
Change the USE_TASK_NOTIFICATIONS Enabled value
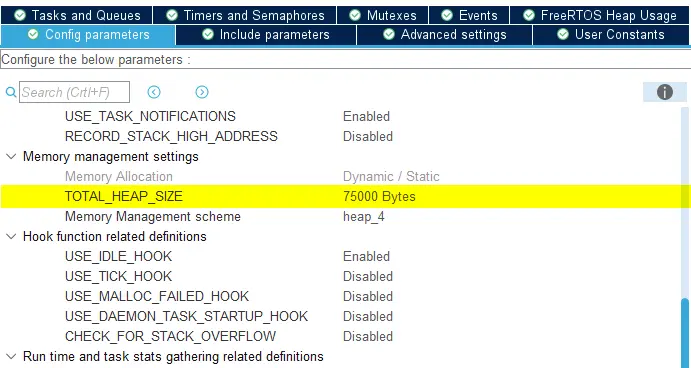[366, 116]
